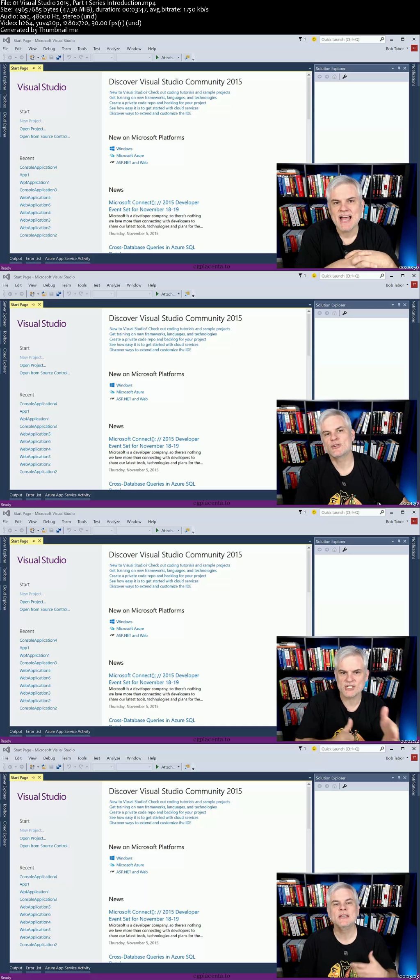The height and width of the screenshot is (980, 420).
Task: Toggle Start Page tab pin in 00:00:50 frame
Action: [33, 68]
